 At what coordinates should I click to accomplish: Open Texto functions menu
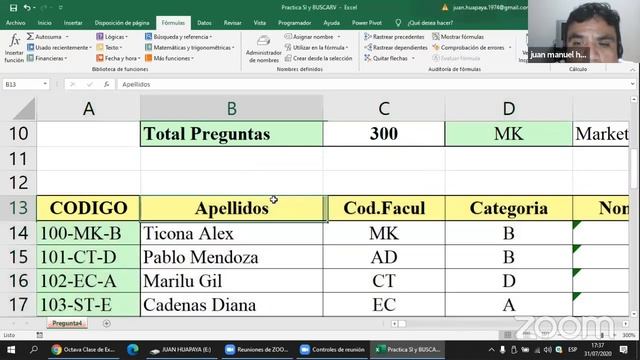(x=109, y=47)
